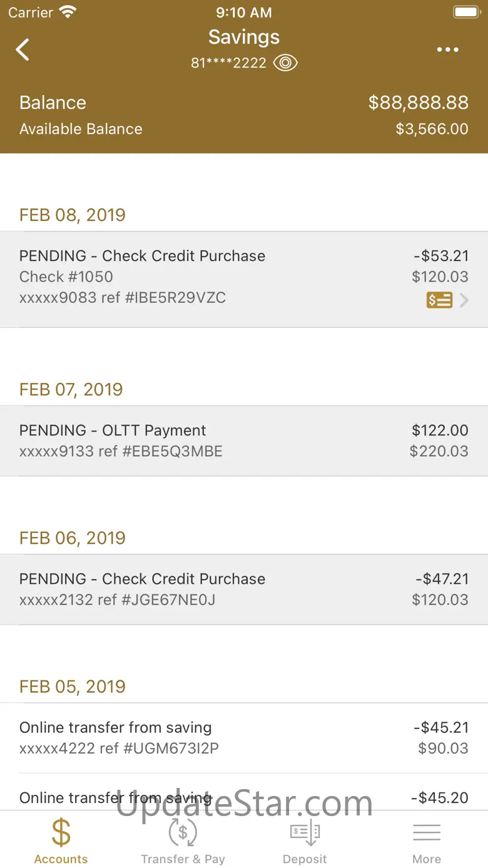This screenshot has width=488, height=868.
Task: Tap the masked account number 81****2222
Action: (x=228, y=63)
